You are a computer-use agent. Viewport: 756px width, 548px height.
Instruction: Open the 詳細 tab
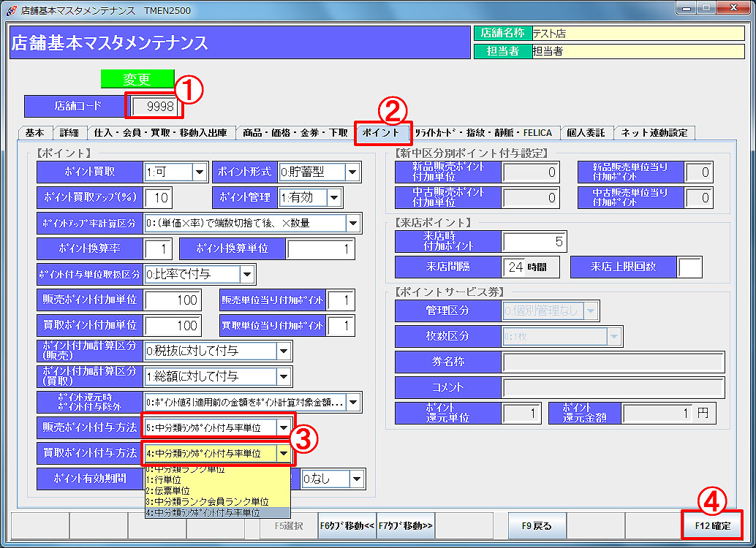click(69, 133)
